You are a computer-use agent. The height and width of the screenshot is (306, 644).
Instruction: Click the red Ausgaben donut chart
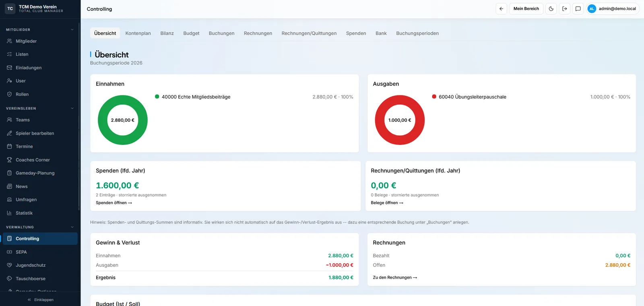tap(400, 120)
